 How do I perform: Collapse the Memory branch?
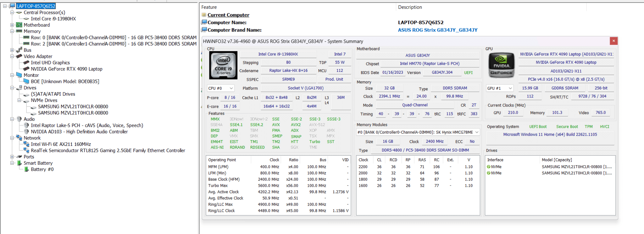tap(12, 31)
